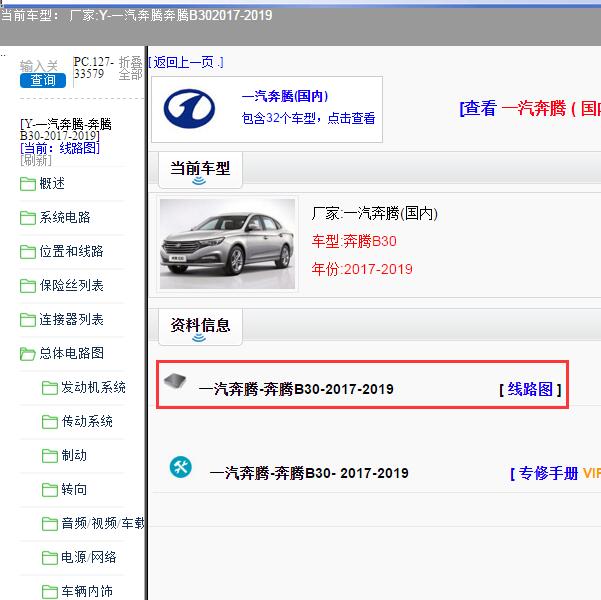
Task: Click the 返回上一页 back link
Action: (x=186, y=62)
